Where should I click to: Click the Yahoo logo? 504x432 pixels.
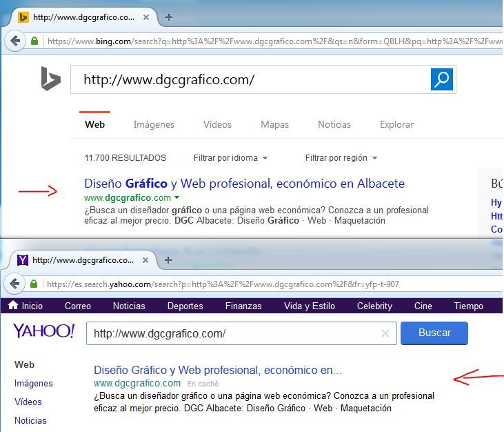click(43, 331)
